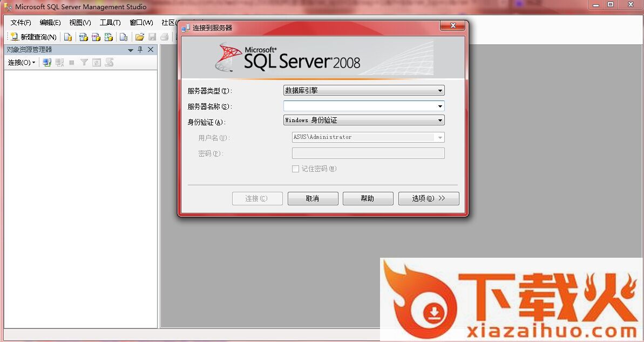Expand the Server type (服务器类型) dropdown
Screen dimensions: 644x342
pyautogui.click(x=364, y=91)
